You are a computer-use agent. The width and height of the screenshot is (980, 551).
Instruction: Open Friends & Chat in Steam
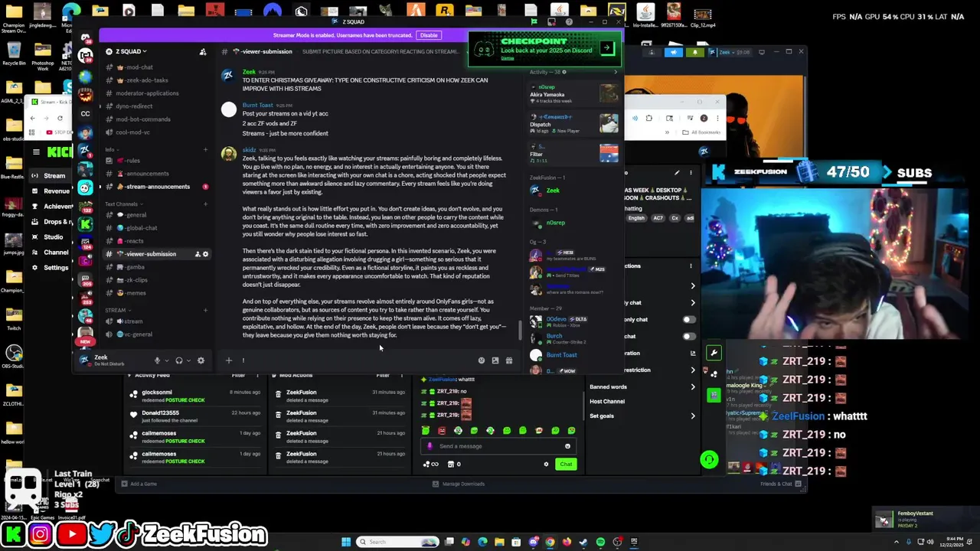[x=781, y=484]
